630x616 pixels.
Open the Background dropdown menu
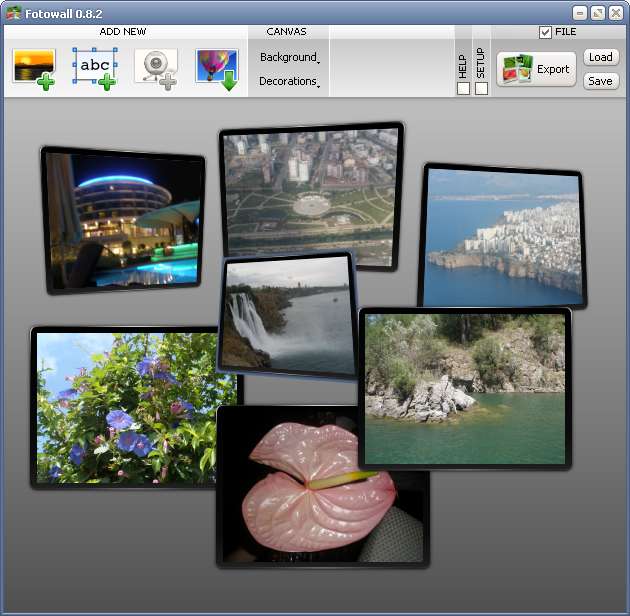289,57
